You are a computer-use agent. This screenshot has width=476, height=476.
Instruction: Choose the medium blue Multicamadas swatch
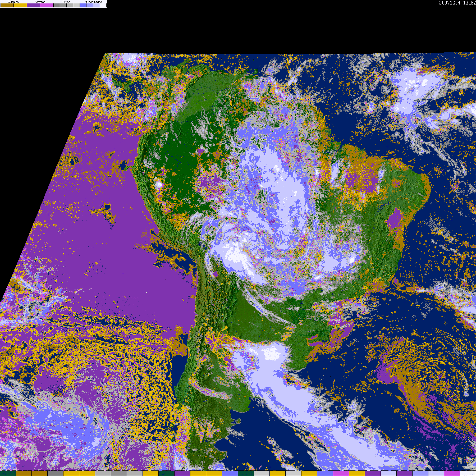coord(90,6)
